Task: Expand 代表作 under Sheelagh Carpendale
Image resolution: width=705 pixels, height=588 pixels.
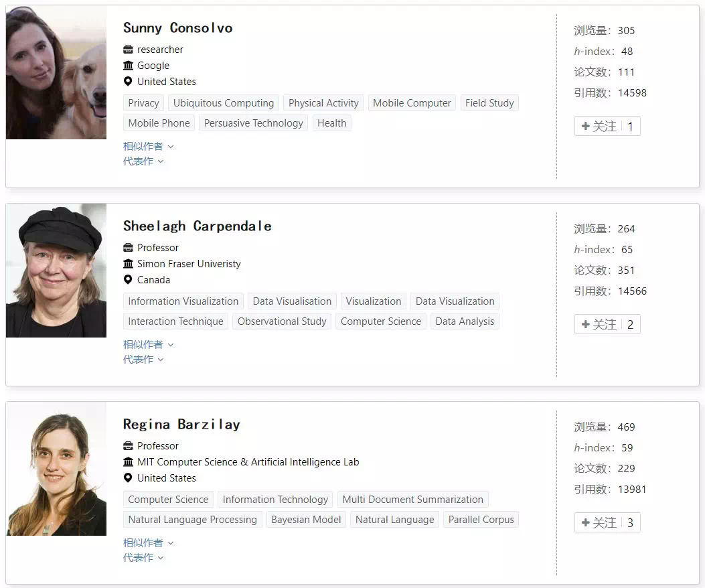Action: pyautogui.click(x=143, y=360)
